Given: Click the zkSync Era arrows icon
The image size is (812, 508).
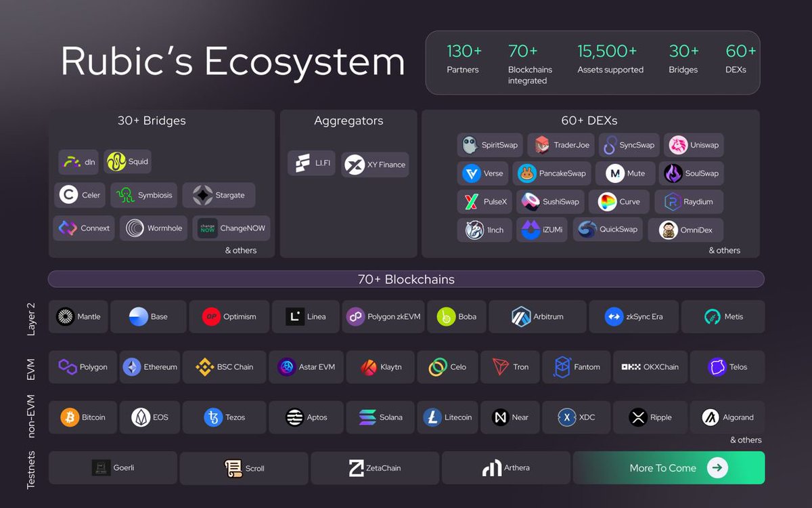Looking at the screenshot, I should (x=614, y=316).
